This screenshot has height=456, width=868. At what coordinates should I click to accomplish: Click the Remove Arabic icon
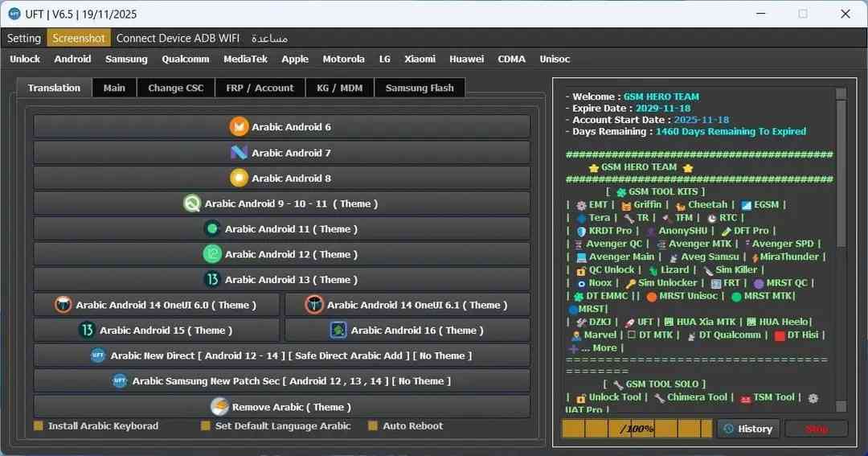[219, 407]
